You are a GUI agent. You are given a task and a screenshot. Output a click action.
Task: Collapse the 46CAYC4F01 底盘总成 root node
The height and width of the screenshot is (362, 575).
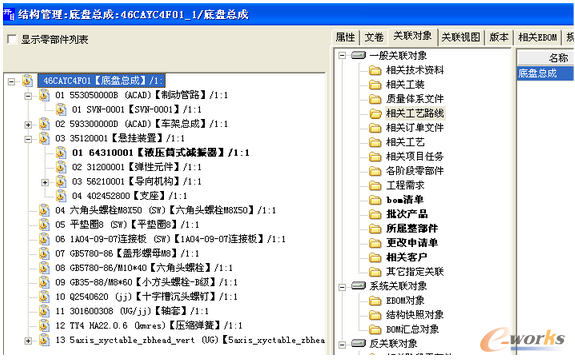click(x=12, y=81)
